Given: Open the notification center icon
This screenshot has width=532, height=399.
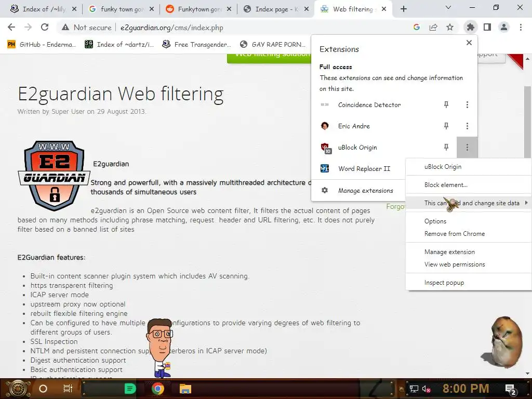Looking at the screenshot, I should 511,390.
